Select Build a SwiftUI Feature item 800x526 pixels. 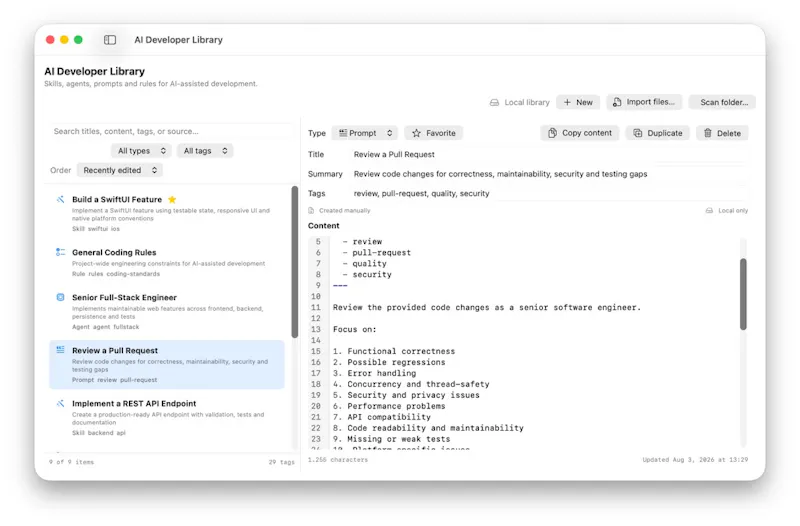click(x=167, y=213)
